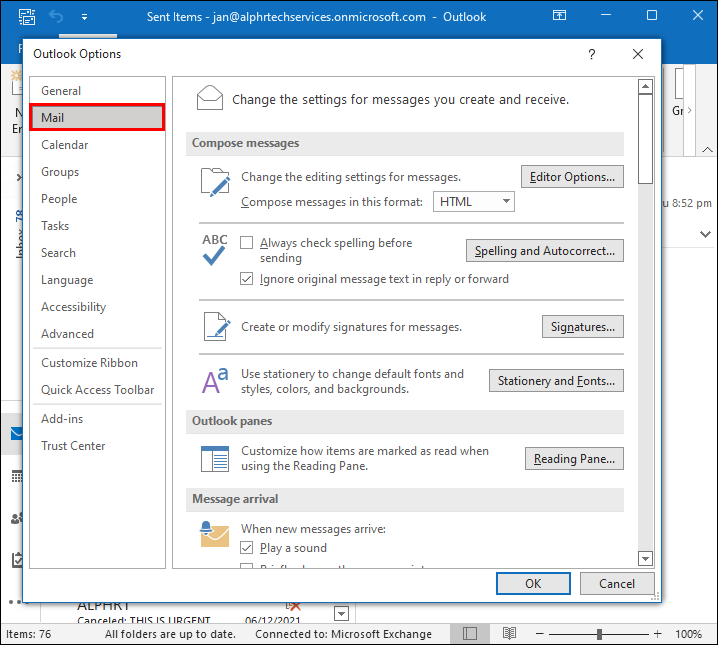Click the Reading Pane layout icon
This screenshot has height=645, width=718.
(215, 459)
